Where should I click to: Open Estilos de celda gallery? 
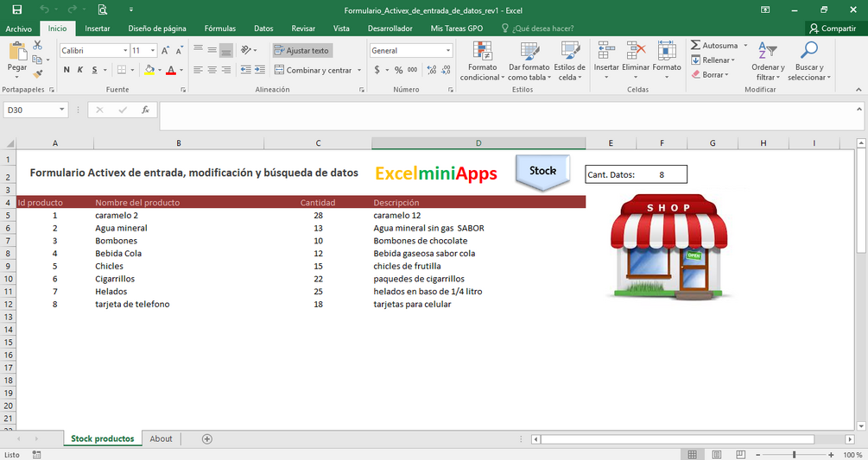[x=570, y=60]
